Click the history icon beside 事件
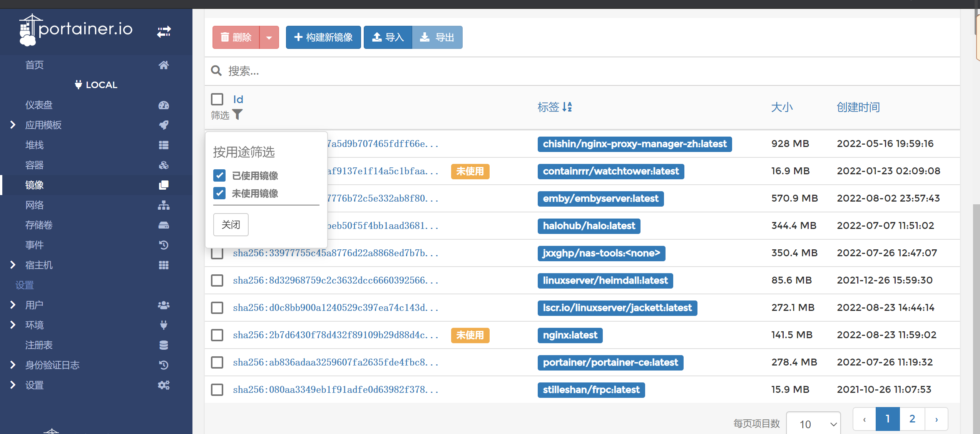The height and width of the screenshot is (434, 980). pyautogui.click(x=164, y=245)
